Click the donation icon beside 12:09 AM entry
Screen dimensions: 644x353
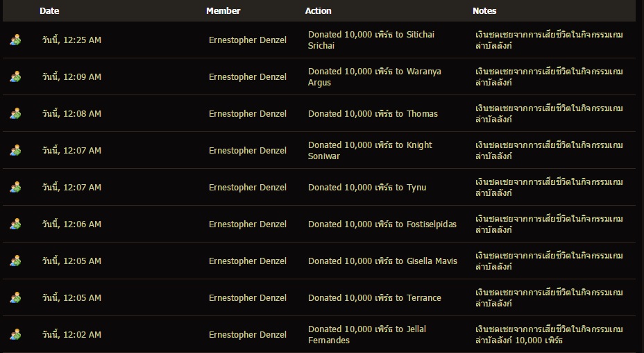[x=15, y=76]
